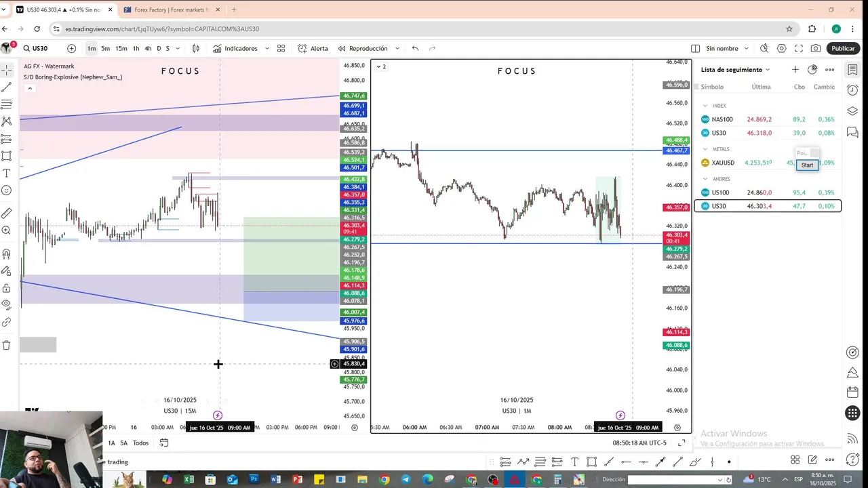Click the undo arrow

tap(415, 48)
